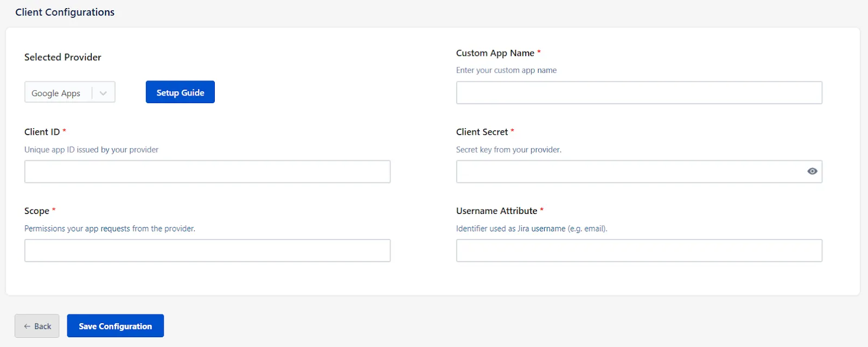Click 'Identifier used as Jira username' hint
Image resolution: width=868 pixels, height=347 pixels.
click(532, 229)
